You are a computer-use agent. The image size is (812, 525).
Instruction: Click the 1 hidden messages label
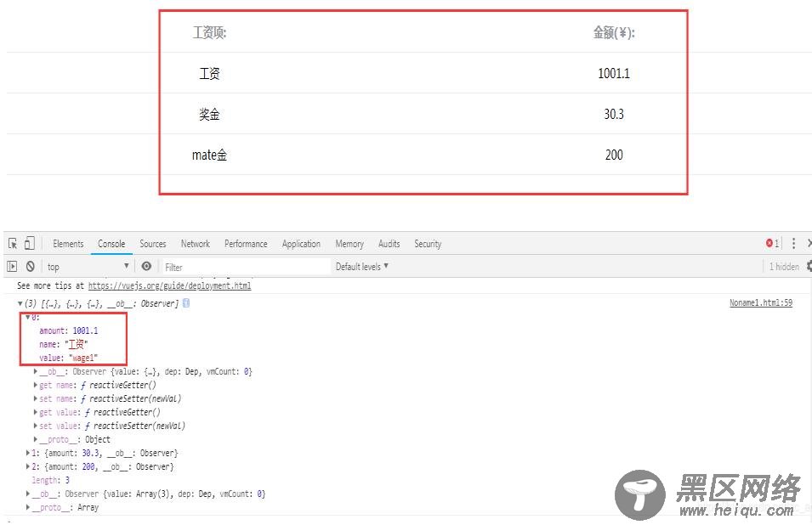pos(784,267)
